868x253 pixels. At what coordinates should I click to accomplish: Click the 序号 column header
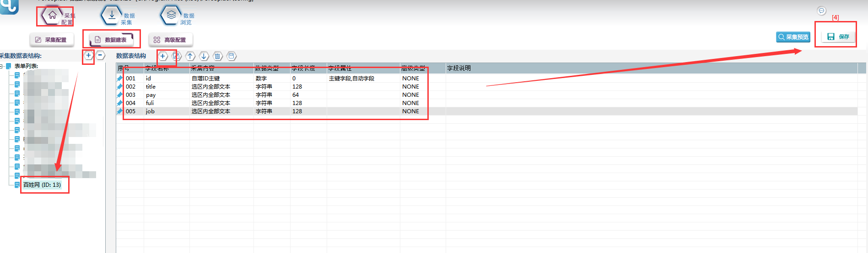tap(130, 69)
